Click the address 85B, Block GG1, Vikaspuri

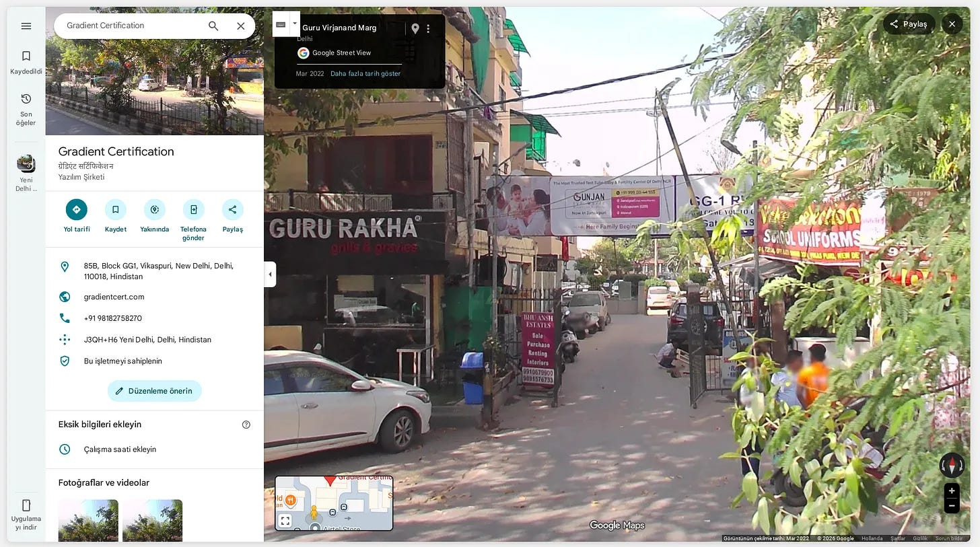point(159,271)
